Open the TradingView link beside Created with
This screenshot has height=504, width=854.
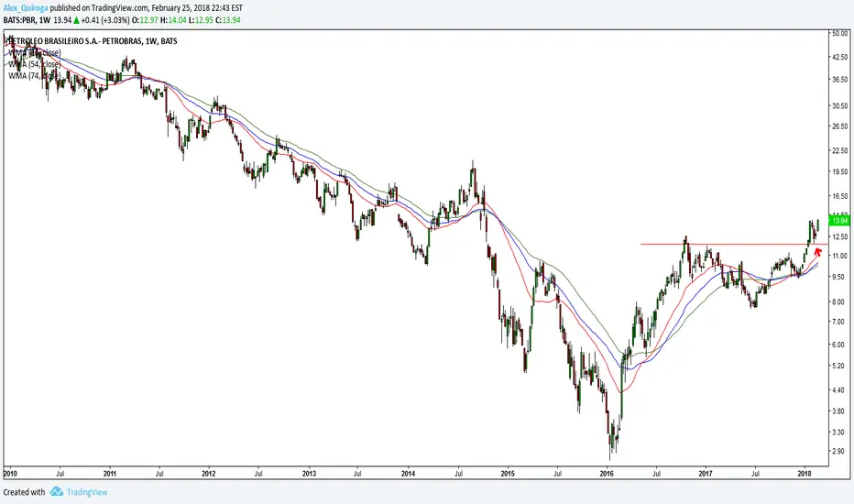coord(87,492)
